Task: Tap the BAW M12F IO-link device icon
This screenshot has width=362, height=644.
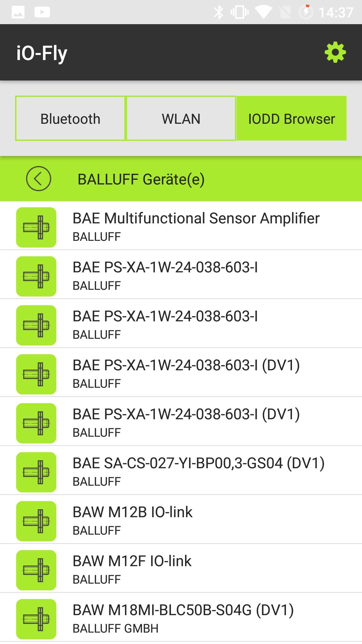Action: click(36, 570)
